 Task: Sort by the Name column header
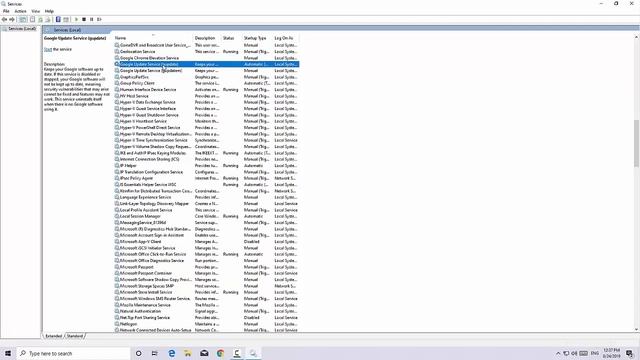pos(153,38)
